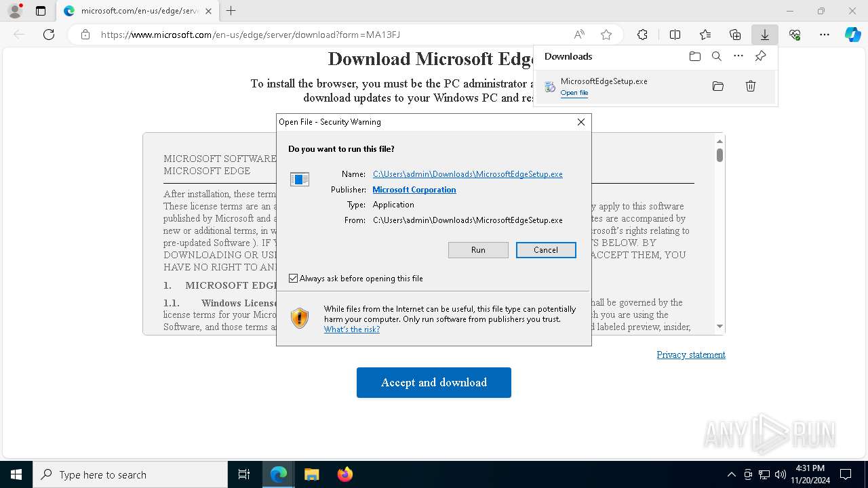The height and width of the screenshot is (488, 868).
Task: Select the microsoft.com browser tab
Action: (138, 11)
